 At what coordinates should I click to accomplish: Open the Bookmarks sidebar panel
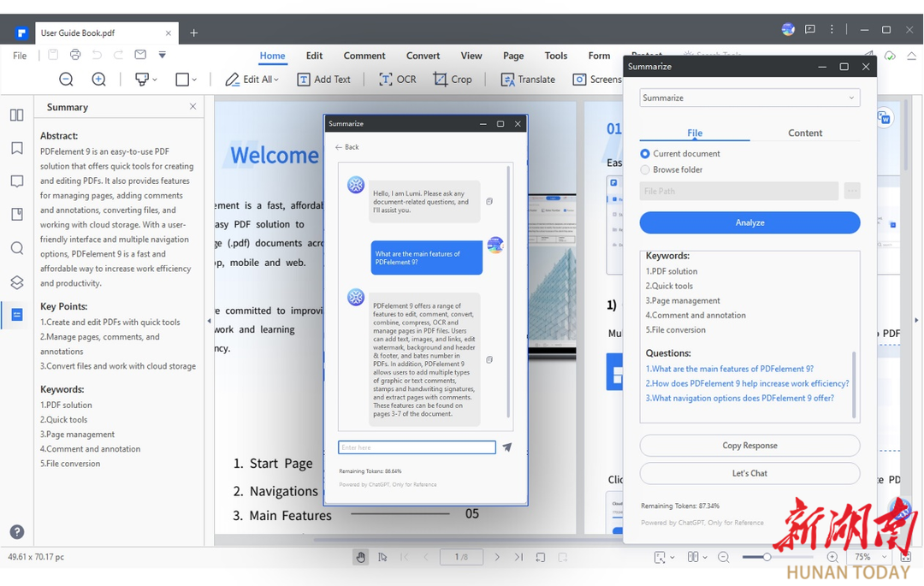17,148
